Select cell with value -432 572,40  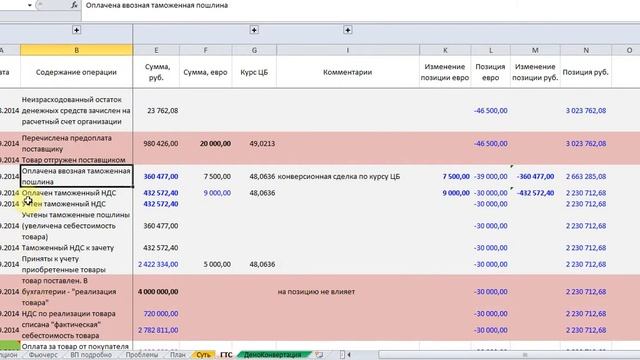tap(535, 193)
